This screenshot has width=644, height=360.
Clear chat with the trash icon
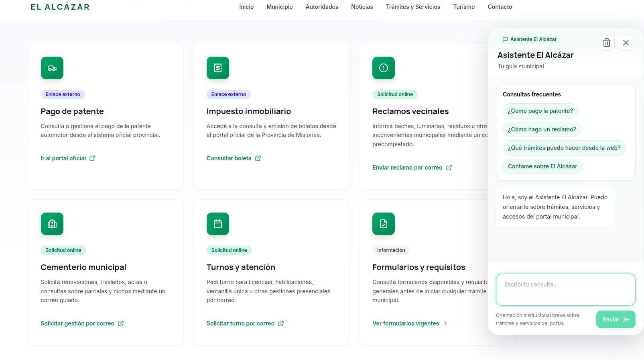click(607, 43)
